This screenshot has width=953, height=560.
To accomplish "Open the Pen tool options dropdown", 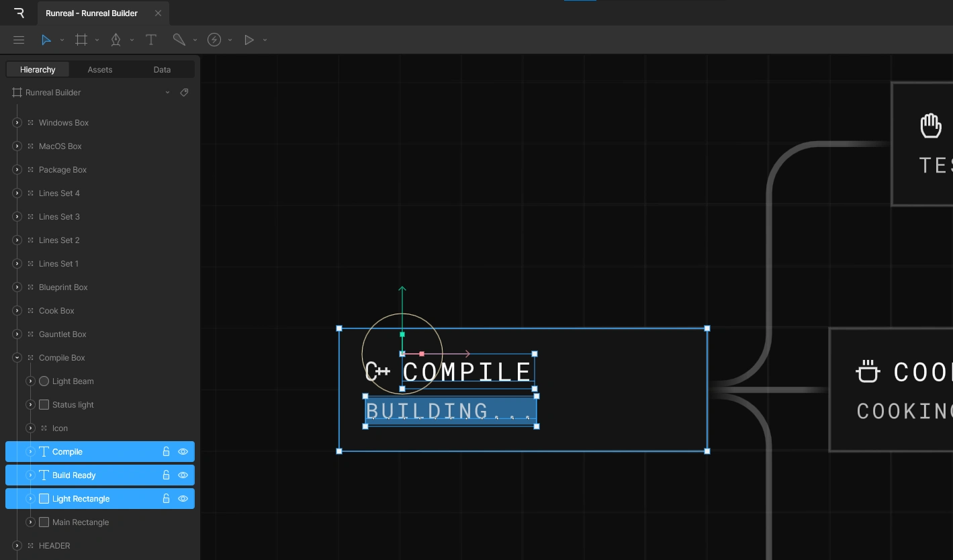I will point(132,40).
